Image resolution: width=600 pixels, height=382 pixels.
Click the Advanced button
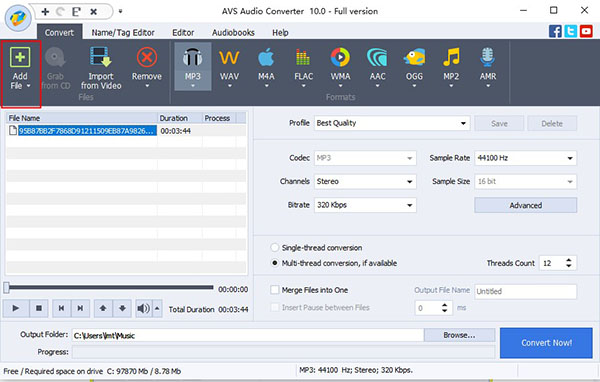point(525,205)
